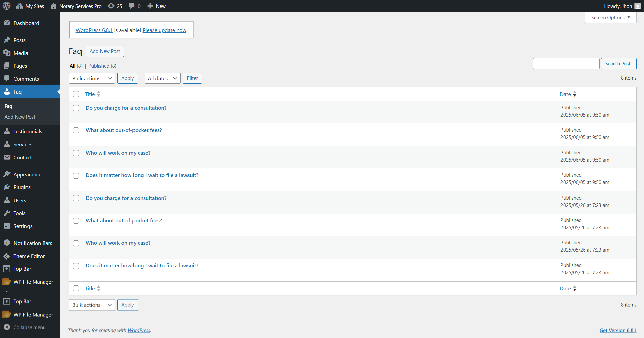The width and height of the screenshot is (644, 338).
Task: Expand the Screen Options panel
Action: (610, 18)
